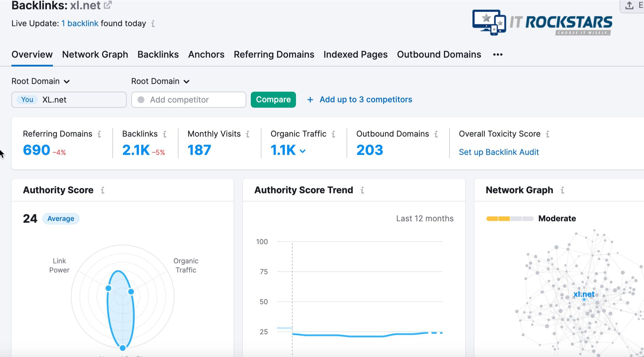The height and width of the screenshot is (357, 644).
Task: Click Set up Backlink Audit link
Action: click(499, 152)
